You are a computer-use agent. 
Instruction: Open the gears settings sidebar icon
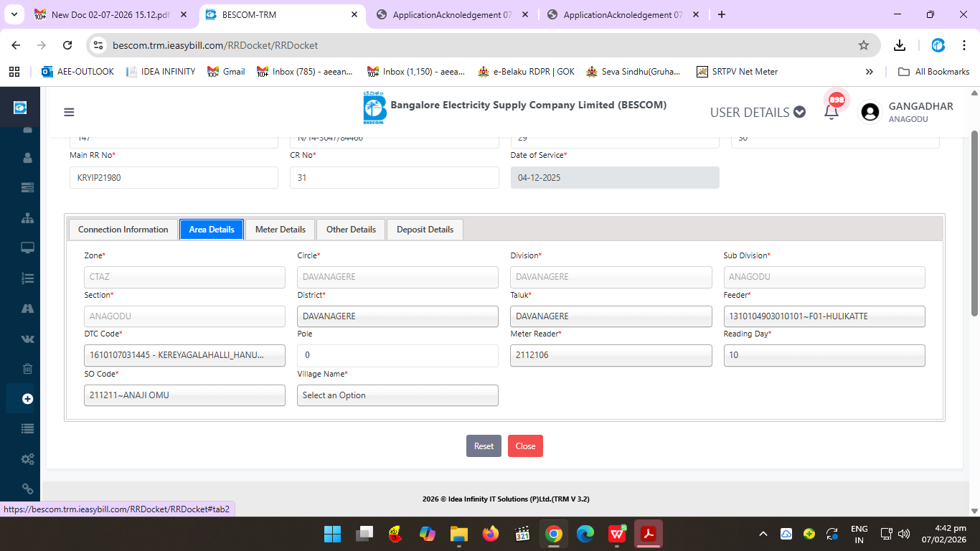(27, 459)
